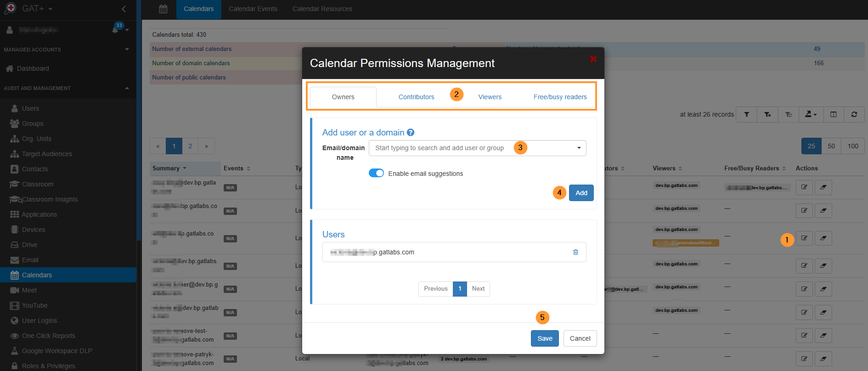
Task: Refresh the calendar table
Action: click(854, 114)
